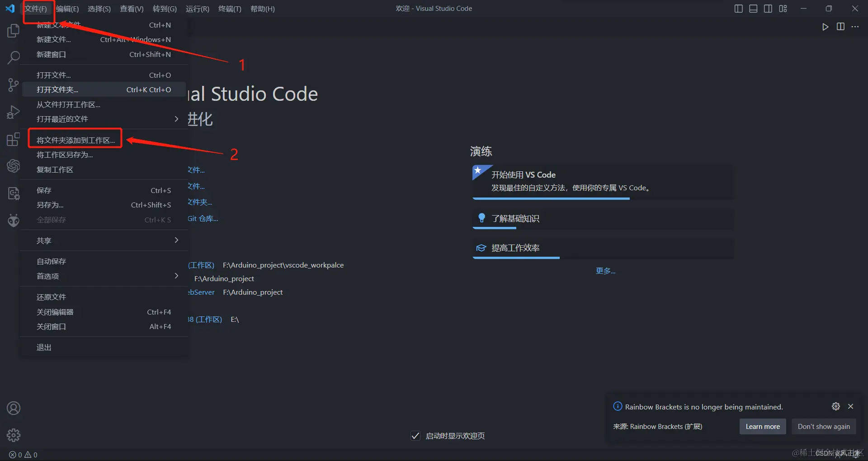The height and width of the screenshot is (461, 868).
Task: Toggle primary side bar layout icon
Action: (x=739, y=9)
